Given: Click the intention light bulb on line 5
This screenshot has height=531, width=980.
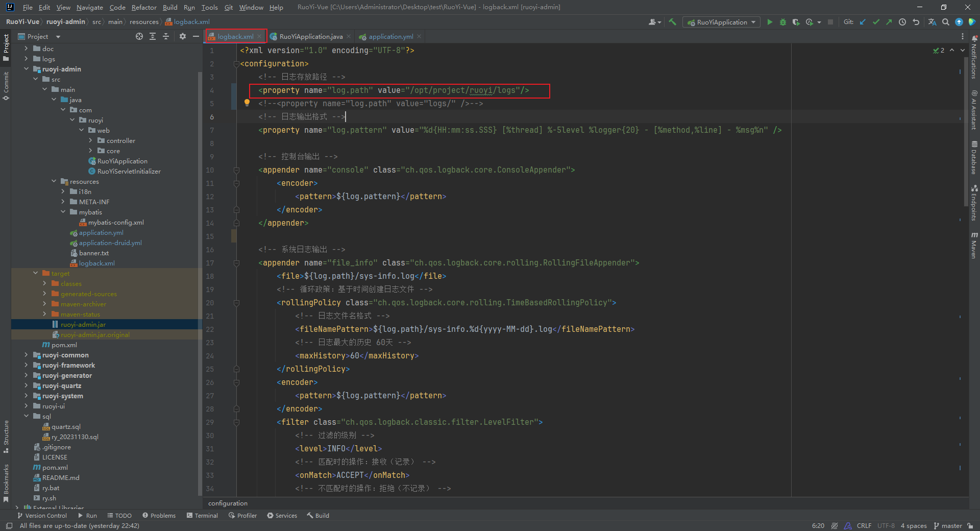Looking at the screenshot, I should 247,103.
